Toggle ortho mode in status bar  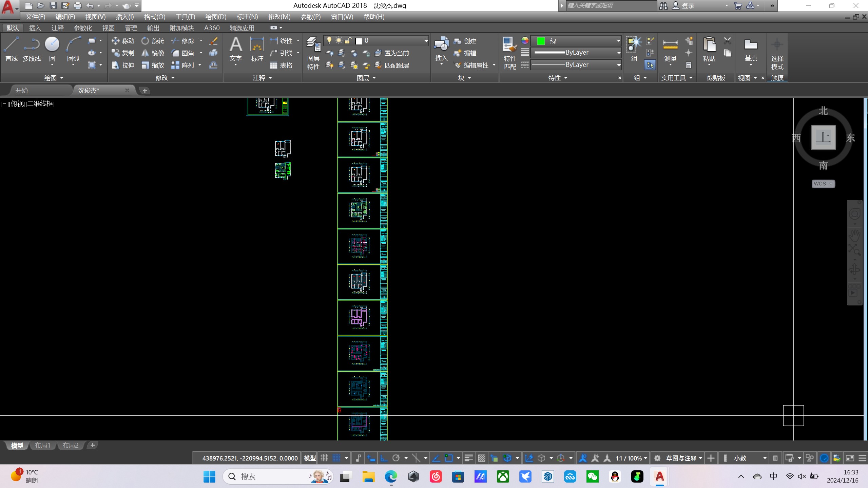[x=384, y=458]
